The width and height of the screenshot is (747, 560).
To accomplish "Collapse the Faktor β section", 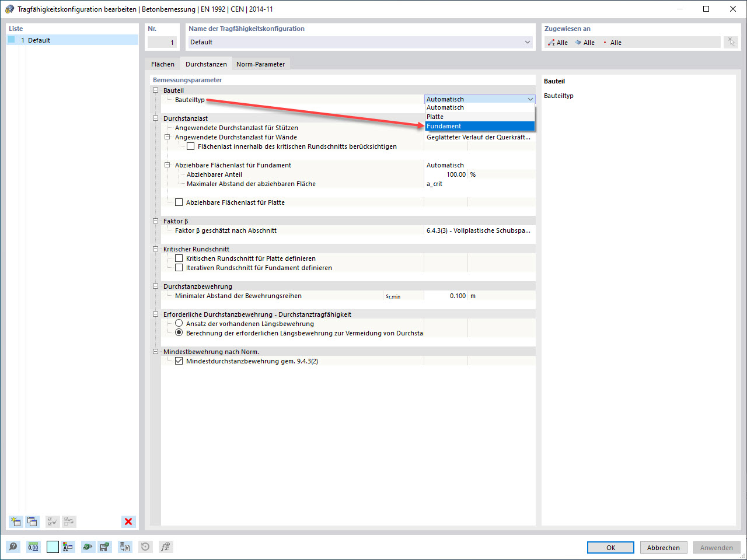I will [156, 221].
